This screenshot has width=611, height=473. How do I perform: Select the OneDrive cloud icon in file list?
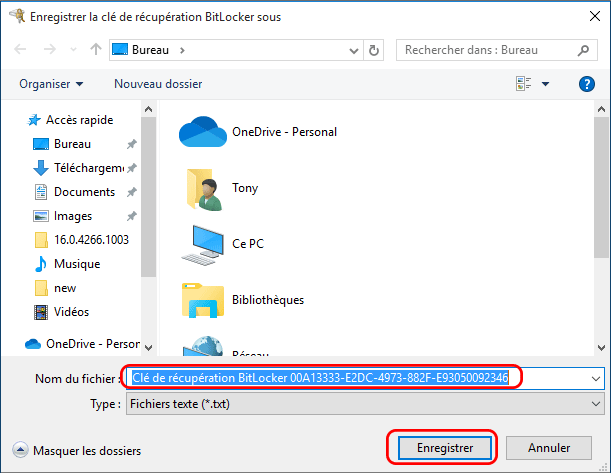[x=203, y=132]
